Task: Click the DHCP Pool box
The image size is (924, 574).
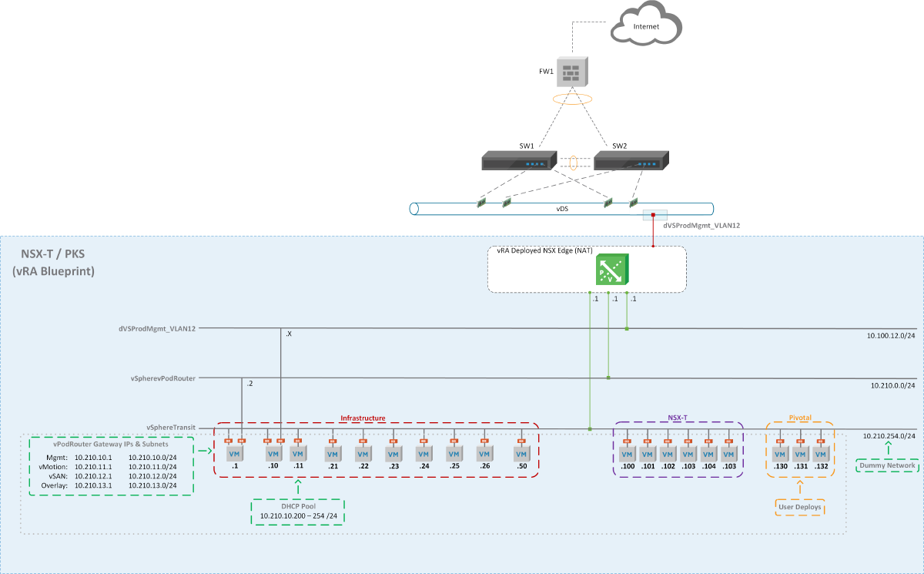Action: tap(298, 511)
